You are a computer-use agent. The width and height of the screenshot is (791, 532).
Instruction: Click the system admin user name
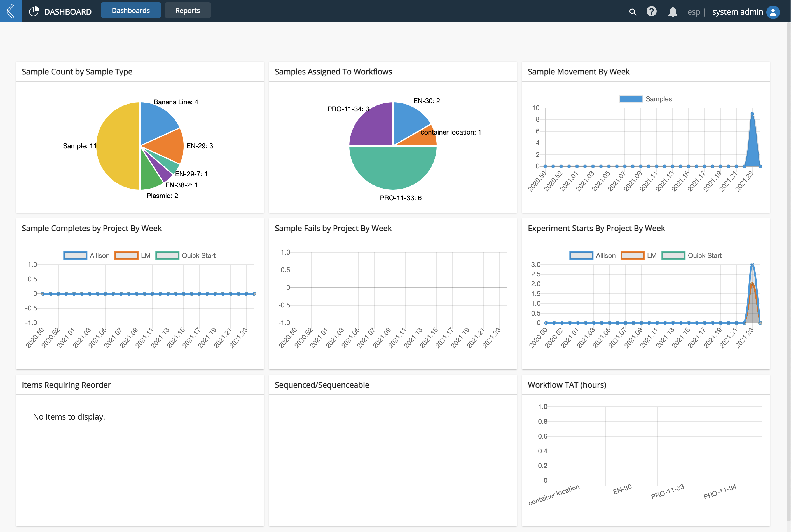(737, 12)
